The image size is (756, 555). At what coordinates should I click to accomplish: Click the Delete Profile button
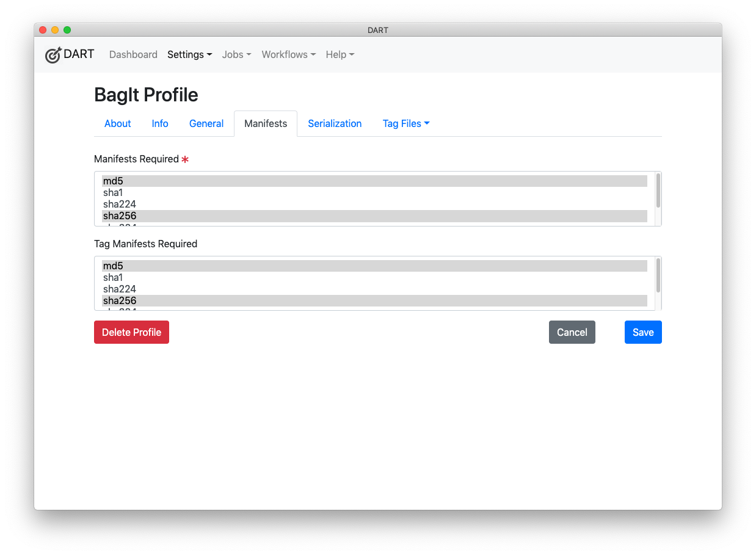[131, 332]
